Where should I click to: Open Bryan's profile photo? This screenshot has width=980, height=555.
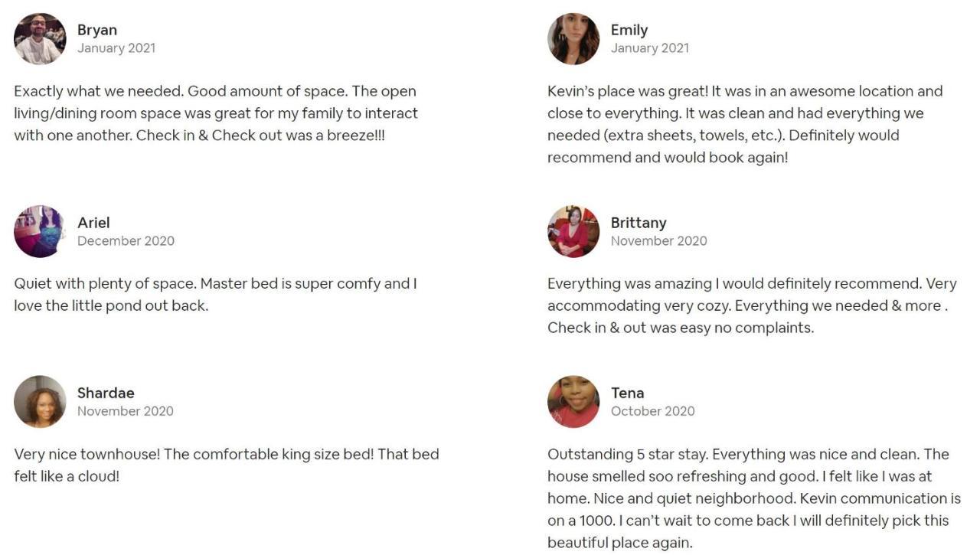click(40, 39)
